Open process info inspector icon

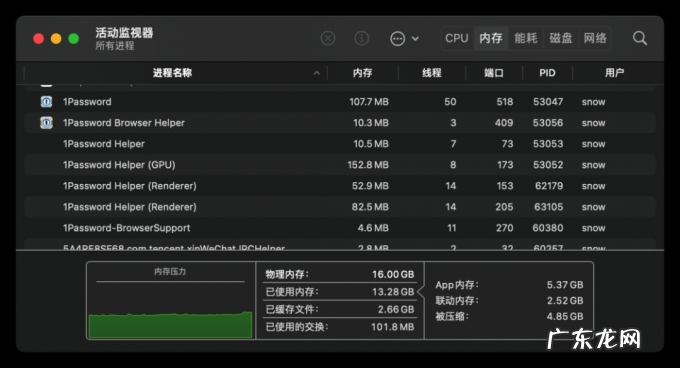click(362, 39)
